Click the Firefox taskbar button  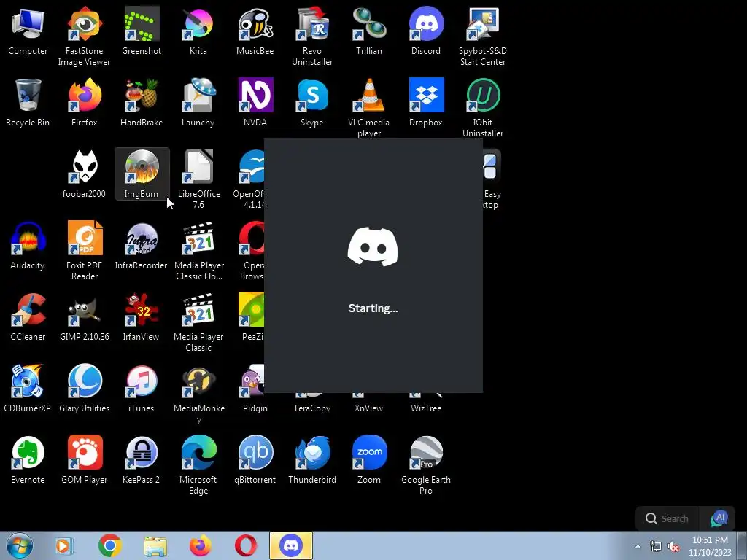(201, 545)
